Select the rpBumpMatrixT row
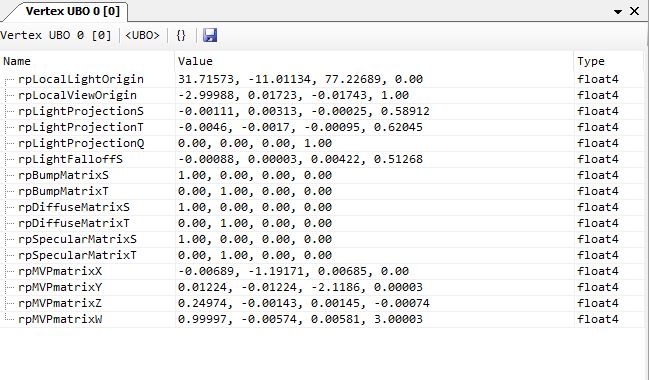 pyautogui.click(x=322, y=191)
